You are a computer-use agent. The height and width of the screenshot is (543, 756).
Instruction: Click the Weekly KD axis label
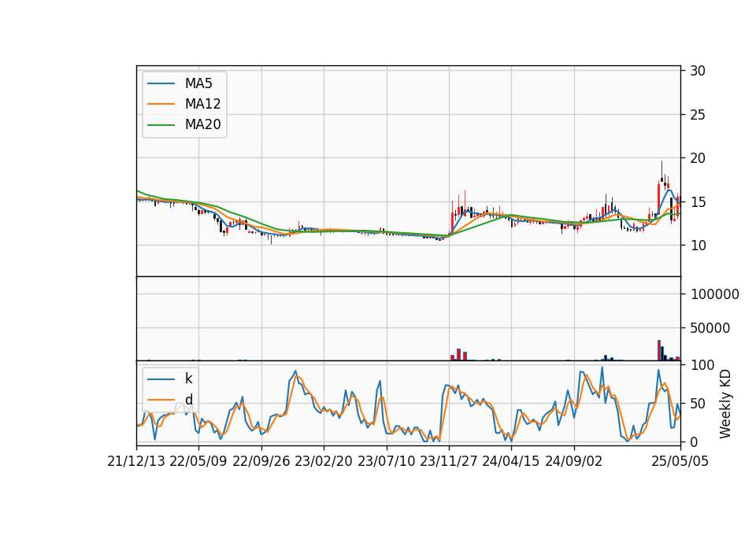[724, 404]
